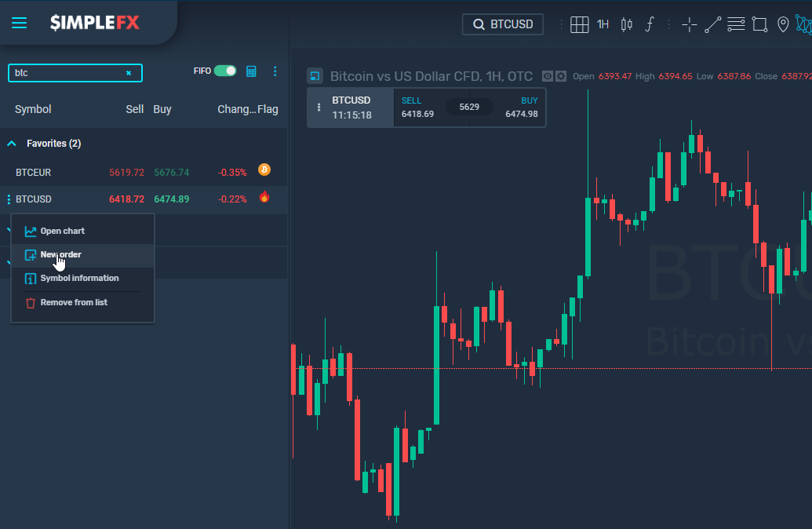Click the BUY 6474.98 button
812x529 pixels.
(520, 108)
